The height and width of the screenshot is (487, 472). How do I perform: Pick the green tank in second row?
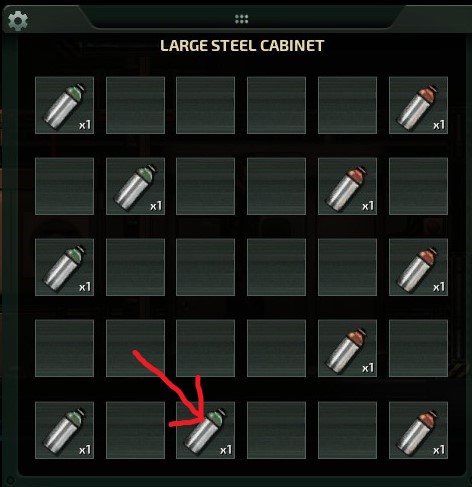tap(135, 186)
